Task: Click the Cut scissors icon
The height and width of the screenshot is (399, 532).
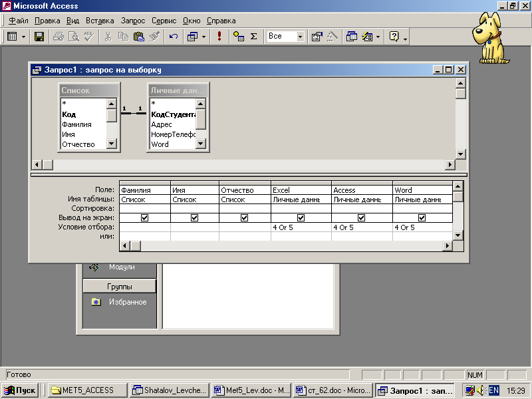Action: pyautogui.click(x=108, y=37)
